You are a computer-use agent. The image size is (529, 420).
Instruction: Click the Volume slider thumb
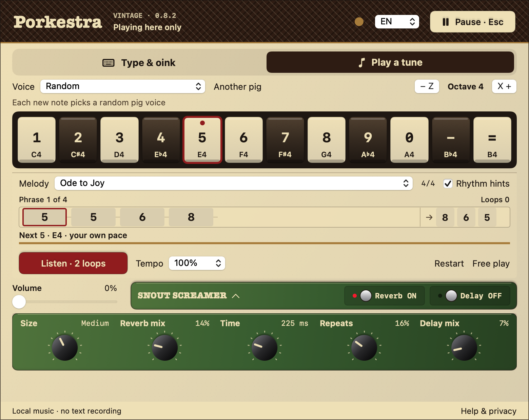(x=19, y=301)
